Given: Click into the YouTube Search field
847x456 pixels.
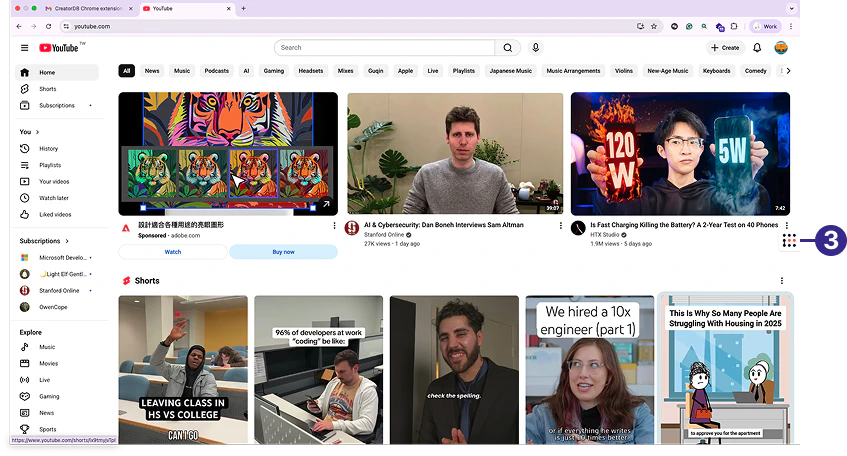Looking at the screenshot, I should 385,48.
